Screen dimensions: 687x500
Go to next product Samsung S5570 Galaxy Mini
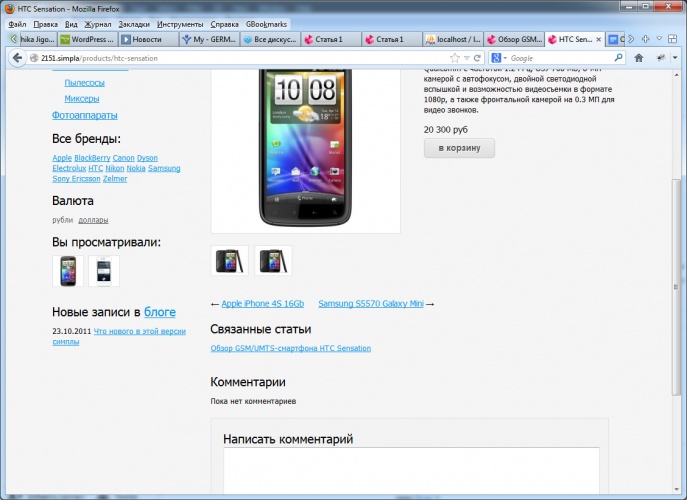point(371,304)
